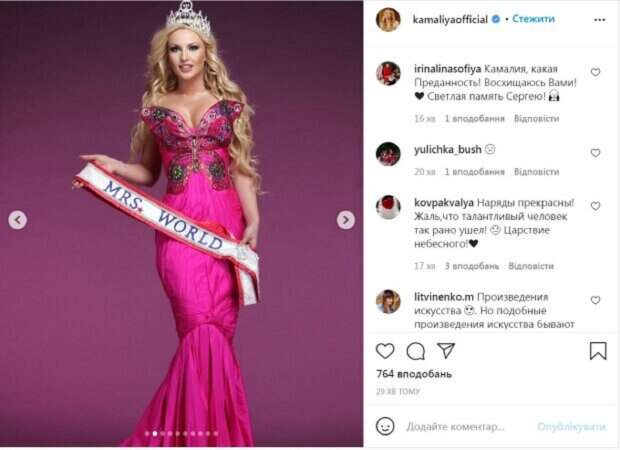The width and height of the screenshot is (620, 450).
Task: Go to next photo with right arrow
Action: coord(346,220)
